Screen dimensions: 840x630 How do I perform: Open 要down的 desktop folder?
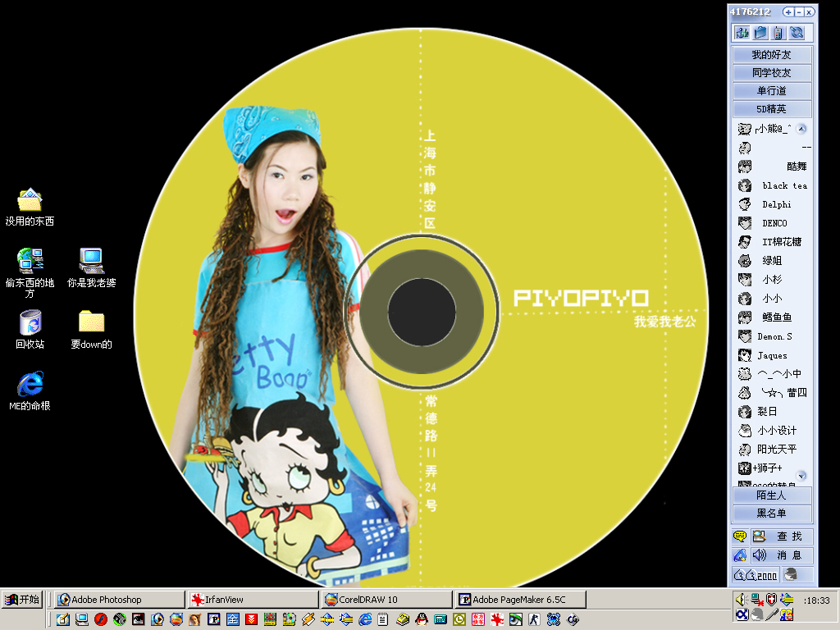[x=91, y=330]
